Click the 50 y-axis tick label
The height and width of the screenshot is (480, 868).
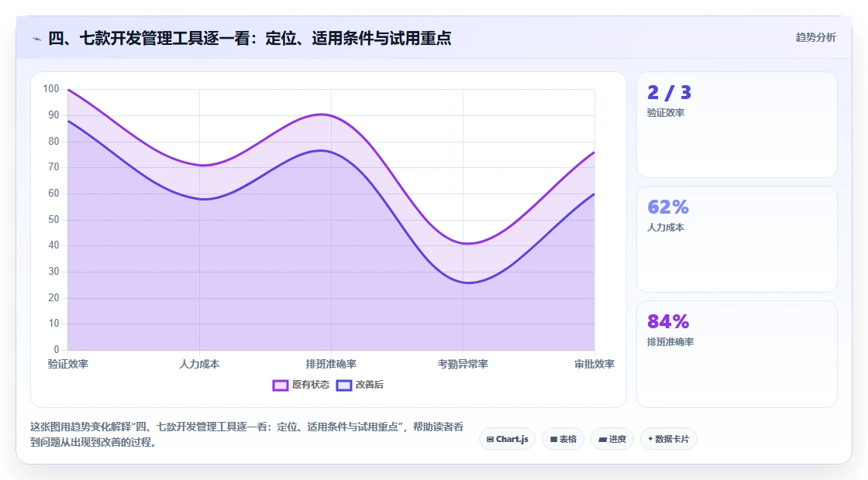(53, 220)
